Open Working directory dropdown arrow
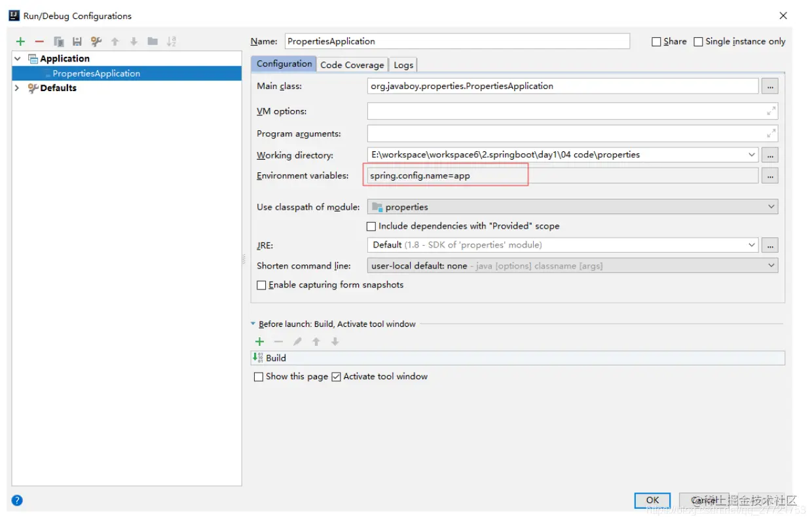The height and width of the screenshot is (522, 812). (751, 155)
